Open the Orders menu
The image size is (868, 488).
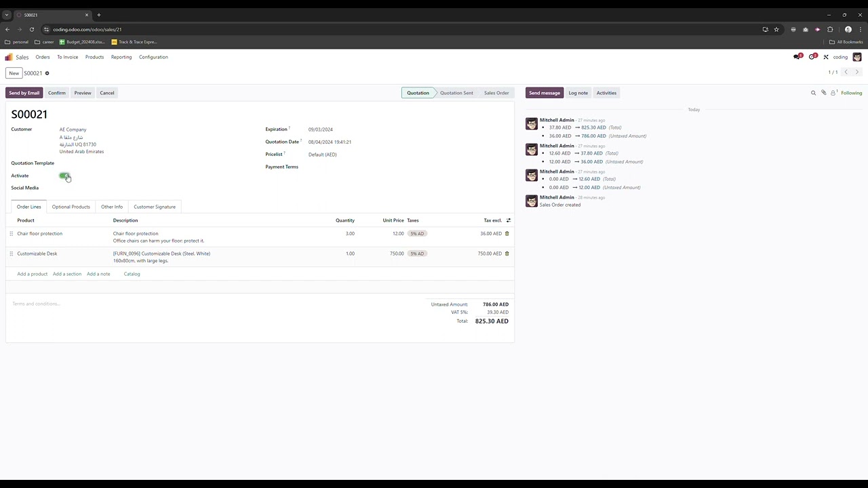click(43, 57)
